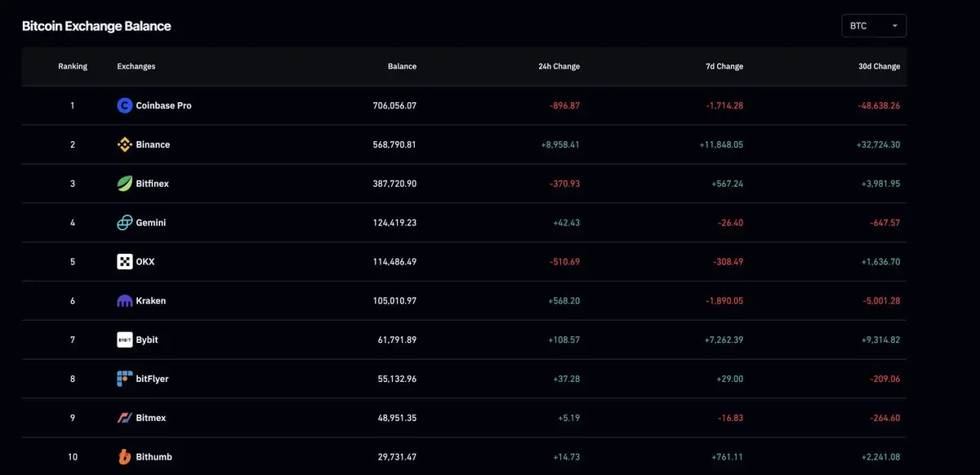
Task: Click the 24h change value +42.43
Action: pos(567,223)
